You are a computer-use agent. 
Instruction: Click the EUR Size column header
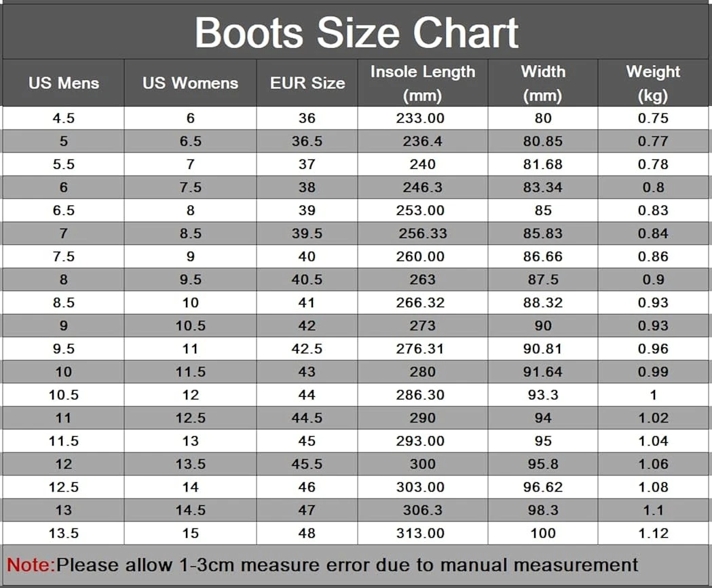(307, 83)
